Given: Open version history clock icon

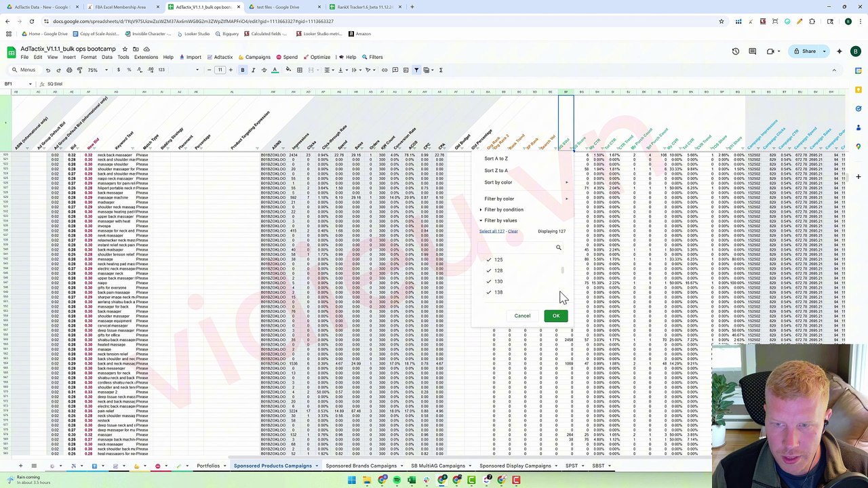Looking at the screenshot, I should 735,51.
